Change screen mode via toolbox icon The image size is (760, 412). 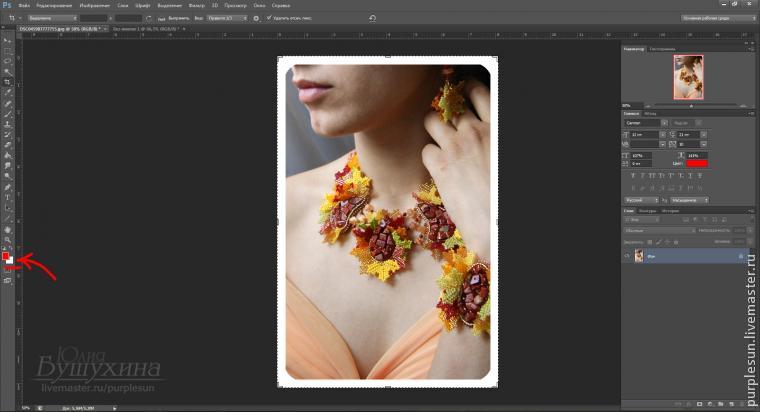click(7, 281)
